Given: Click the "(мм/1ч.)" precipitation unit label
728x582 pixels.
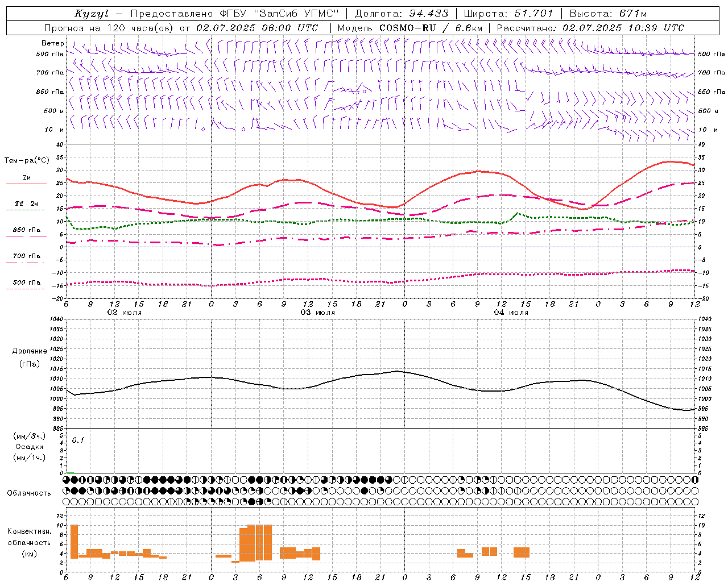Looking at the screenshot, I should 30,458.
